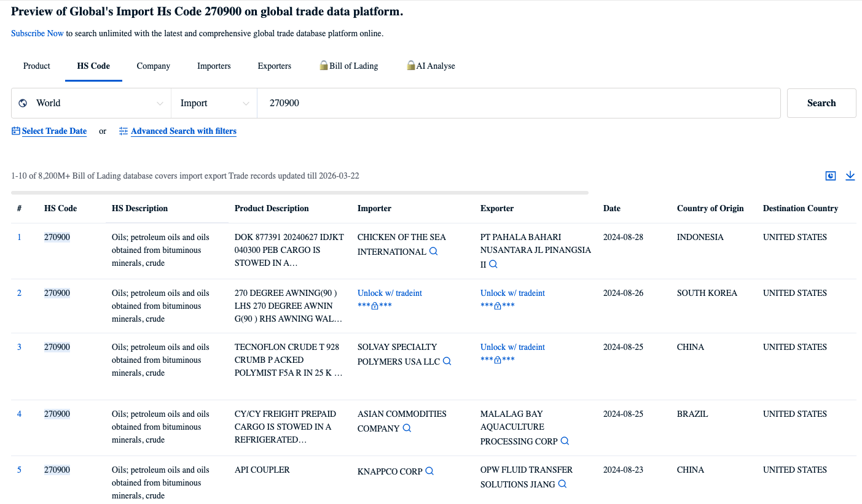
Task: Click the Subscribe Now link
Action: click(x=37, y=33)
